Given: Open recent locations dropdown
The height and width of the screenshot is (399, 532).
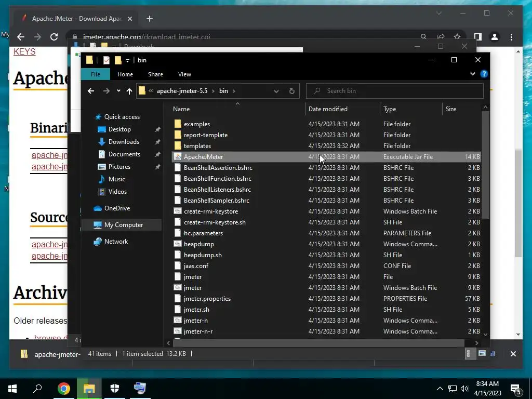Looking at the screenshot, I should tap(118, 91).
